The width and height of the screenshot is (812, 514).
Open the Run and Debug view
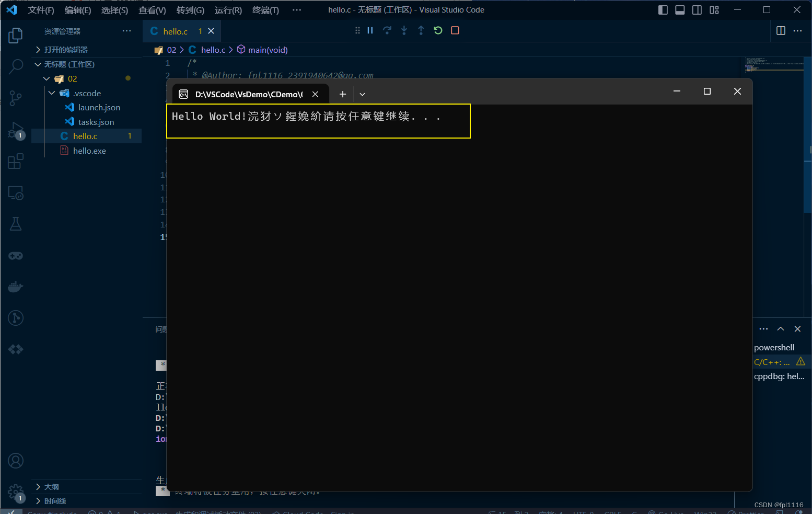pos(15,130)
